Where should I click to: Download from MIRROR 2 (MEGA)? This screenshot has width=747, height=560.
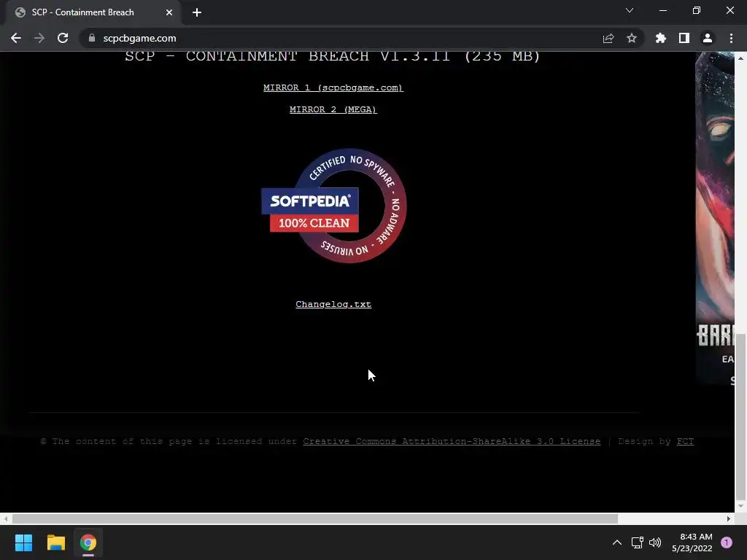click(x=333, y=109)
